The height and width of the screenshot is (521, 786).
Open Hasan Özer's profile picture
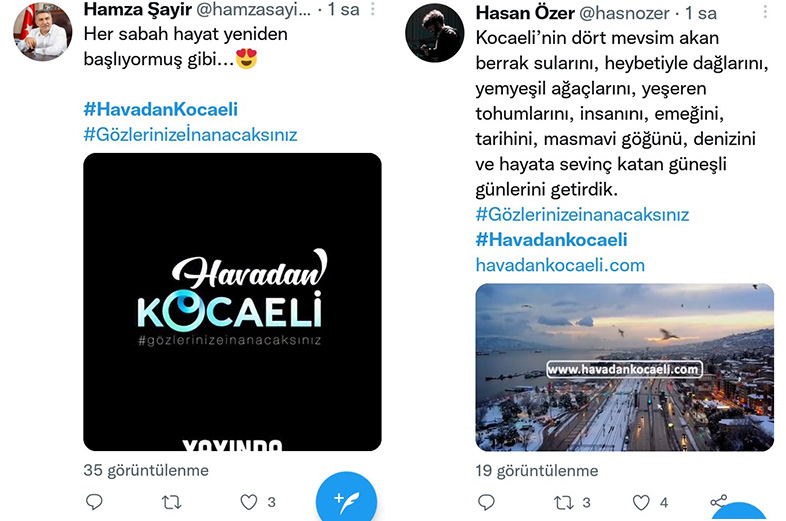[x=435, y=33]
